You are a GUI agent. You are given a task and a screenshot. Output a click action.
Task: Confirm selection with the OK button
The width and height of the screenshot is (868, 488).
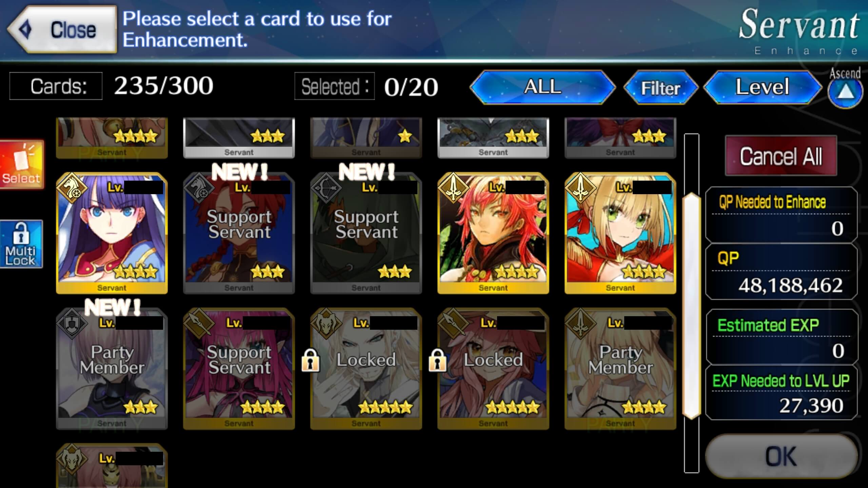pos(781,456)
